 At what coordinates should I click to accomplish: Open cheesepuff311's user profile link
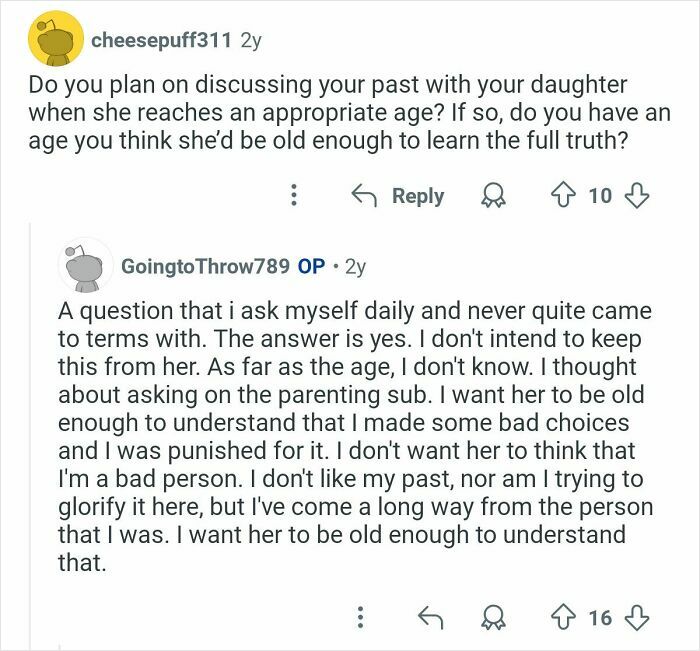(162, 40)
